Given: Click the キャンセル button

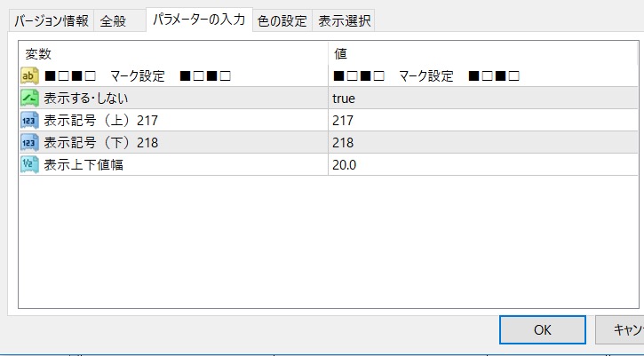Looking at the screenshot, I should 622,329.
